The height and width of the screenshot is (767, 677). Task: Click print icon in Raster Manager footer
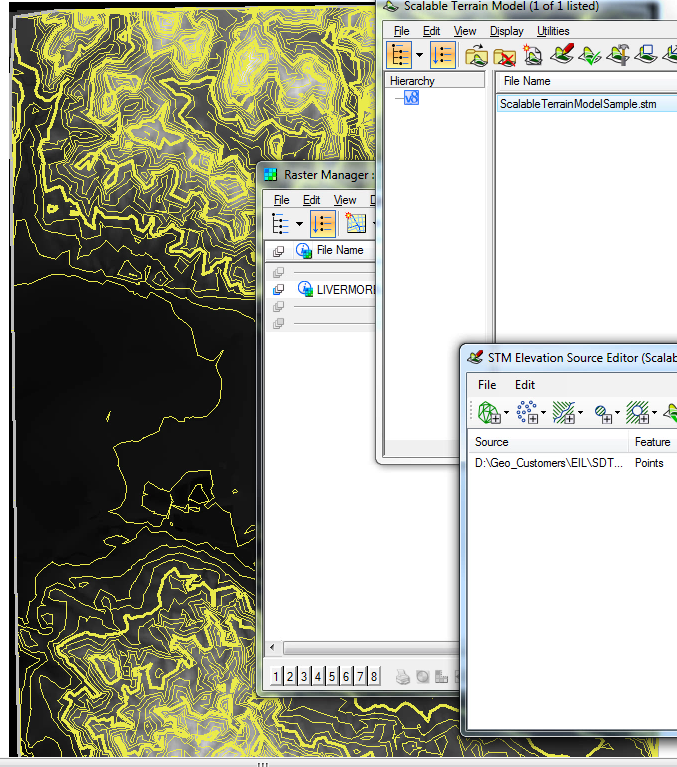(x=403, y=677)
